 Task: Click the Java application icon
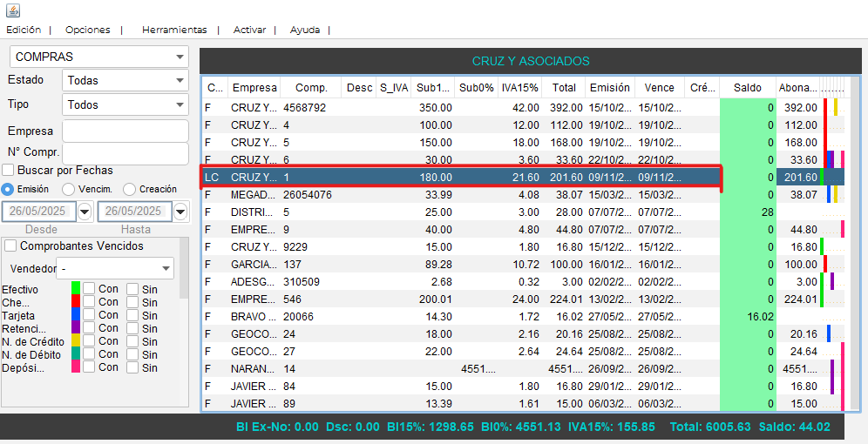point(12,10)
